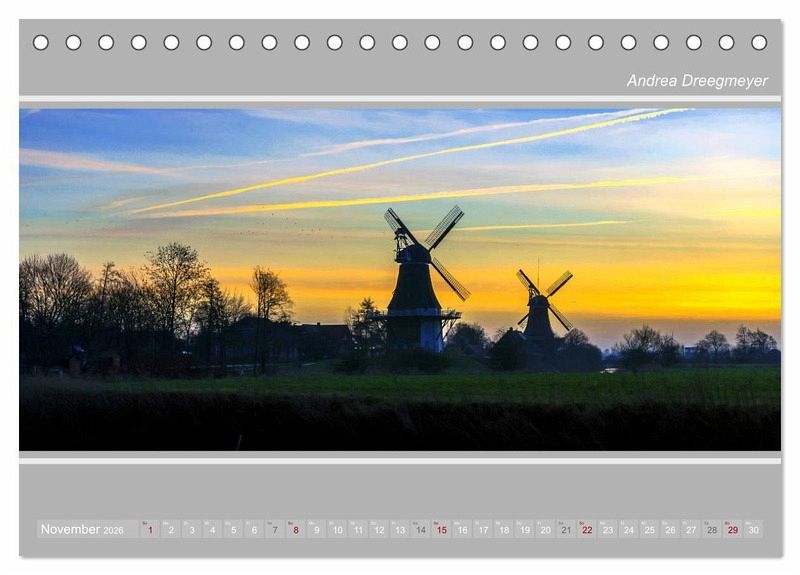The image size is (800, 575).
Task: Click day 17 in the calendar strip
Action: pyautogui.click(x=483, y=529)
